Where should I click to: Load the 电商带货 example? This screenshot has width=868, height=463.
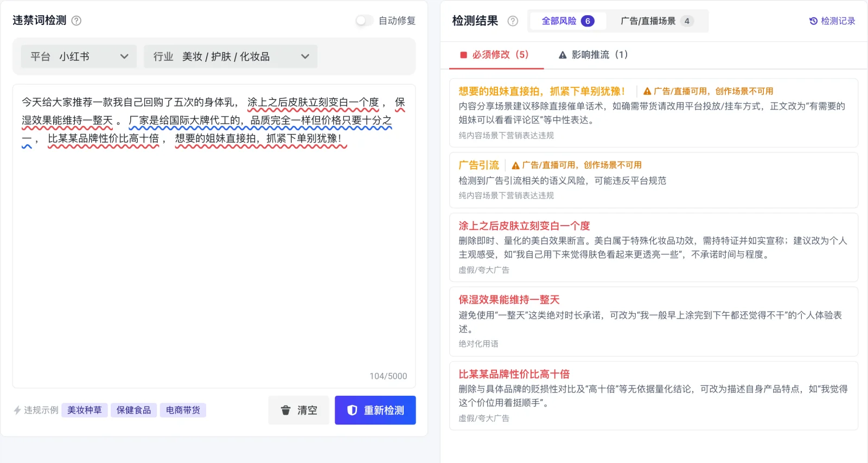[x=183, y=410]
